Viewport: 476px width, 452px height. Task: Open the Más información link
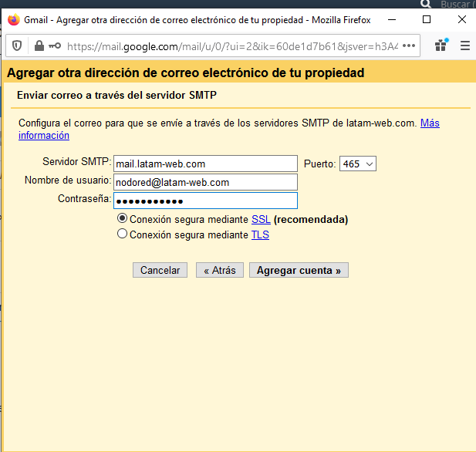coord(430,123)
